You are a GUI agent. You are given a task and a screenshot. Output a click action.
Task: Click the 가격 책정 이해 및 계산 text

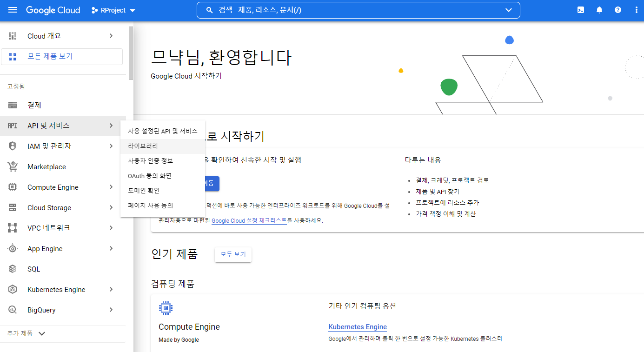446,214
